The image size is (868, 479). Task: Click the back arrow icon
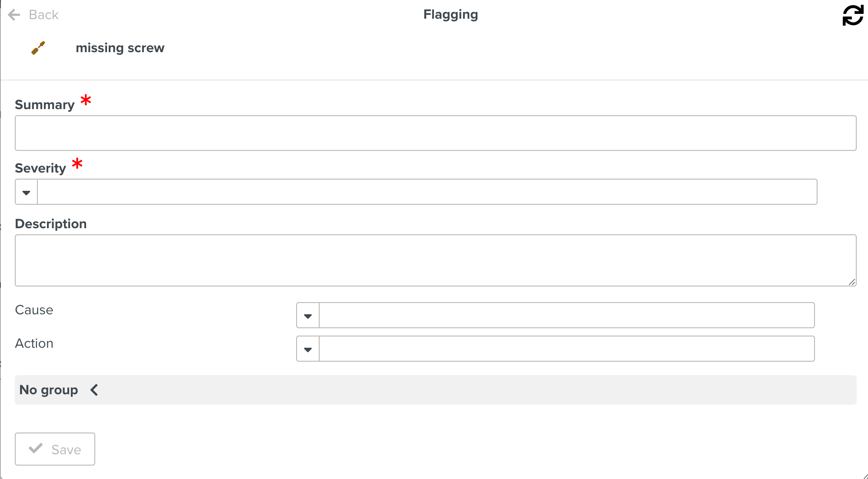[14, 15]
